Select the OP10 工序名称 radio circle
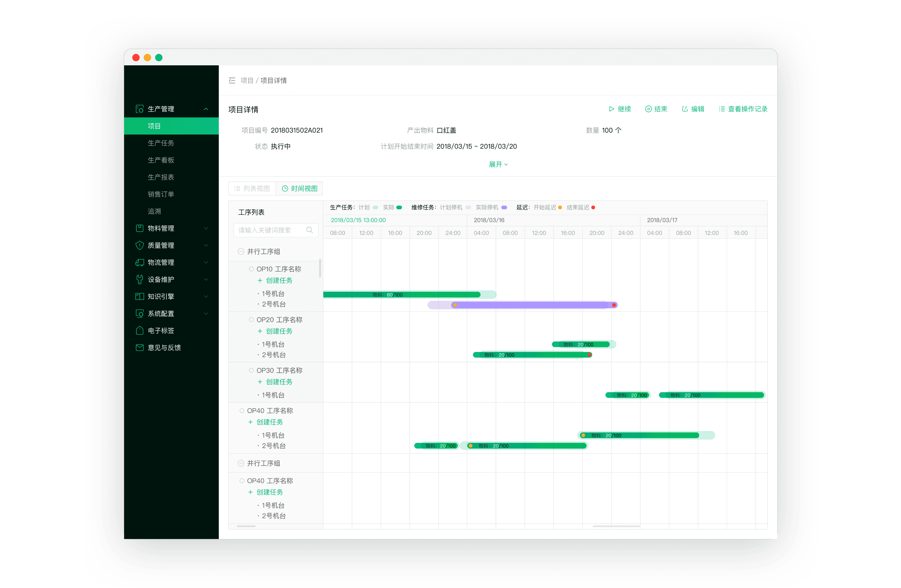The height and width of the screenshot is (588, 901). click(251, 269)
